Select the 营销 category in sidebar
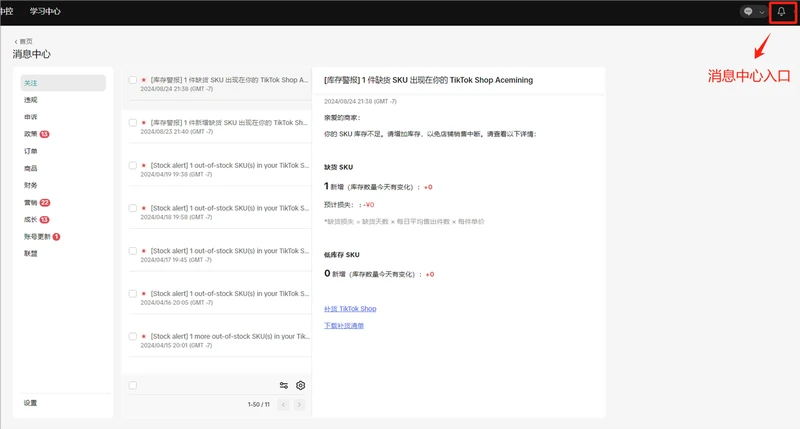The width and height of the screenshot is (800, 429). point(30,202)
